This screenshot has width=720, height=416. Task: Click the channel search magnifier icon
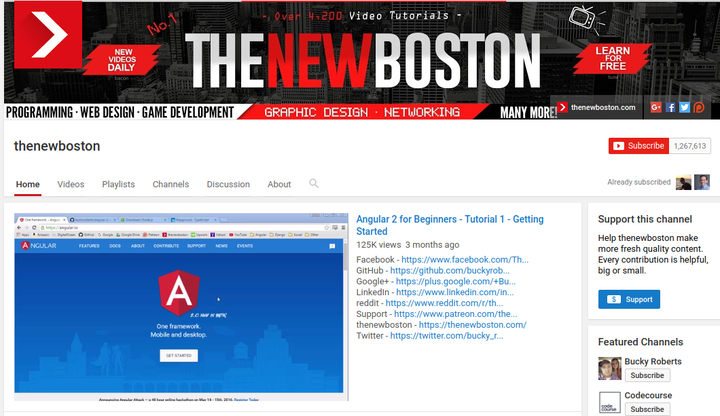tap(314, 184)
